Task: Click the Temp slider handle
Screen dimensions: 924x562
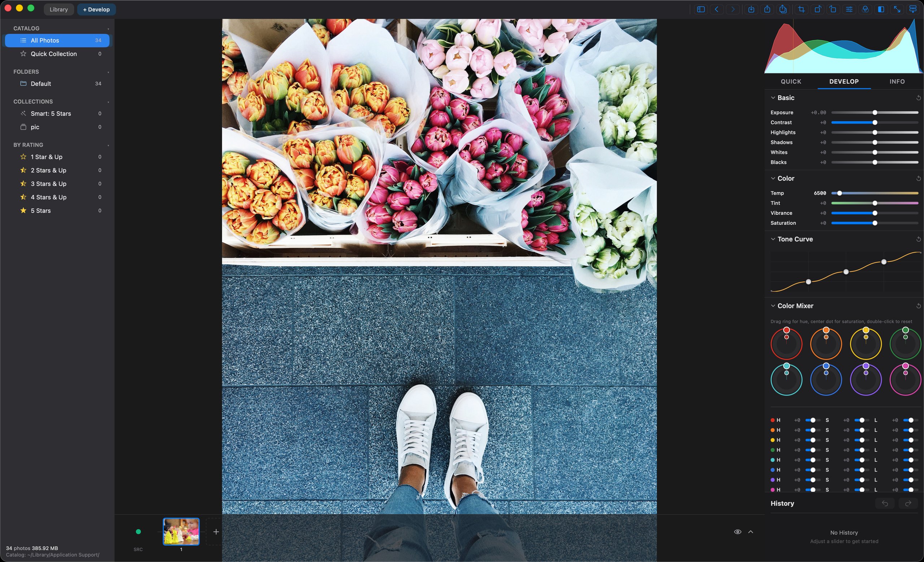Action: (x=840, y=193)
